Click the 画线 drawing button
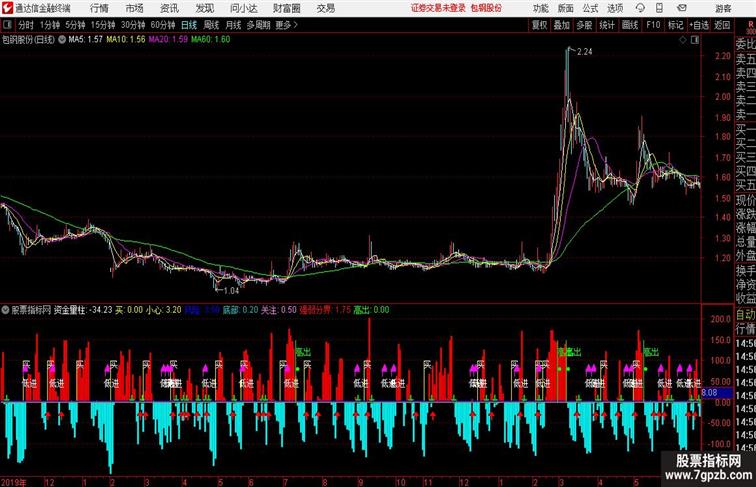756x487 pixels. [x=630, y=25]
